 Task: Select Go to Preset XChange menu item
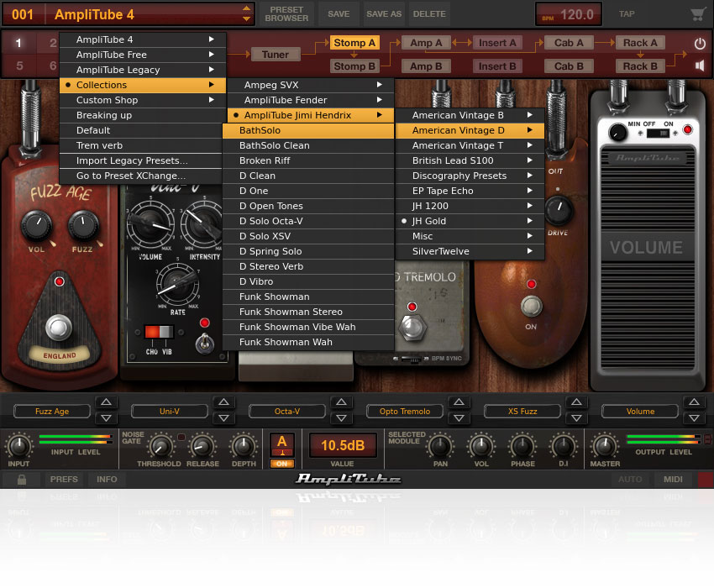(141, 176)
